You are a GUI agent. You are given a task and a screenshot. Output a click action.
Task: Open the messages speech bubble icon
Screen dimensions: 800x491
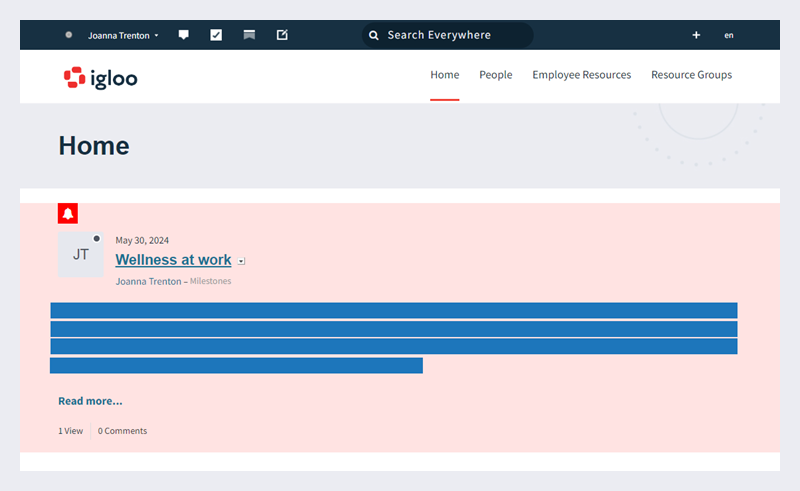(184, 35)
